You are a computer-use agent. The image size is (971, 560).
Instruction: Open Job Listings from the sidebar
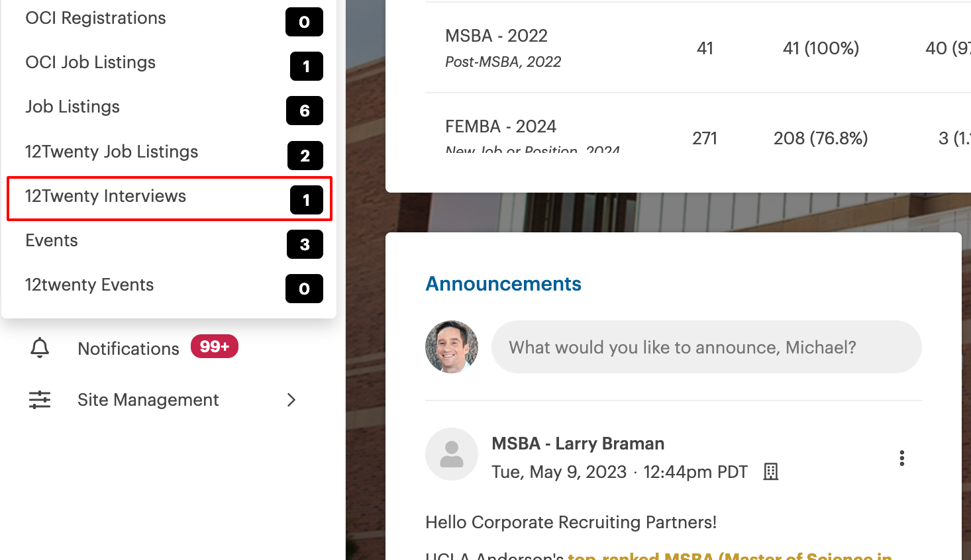pos(72,107)
